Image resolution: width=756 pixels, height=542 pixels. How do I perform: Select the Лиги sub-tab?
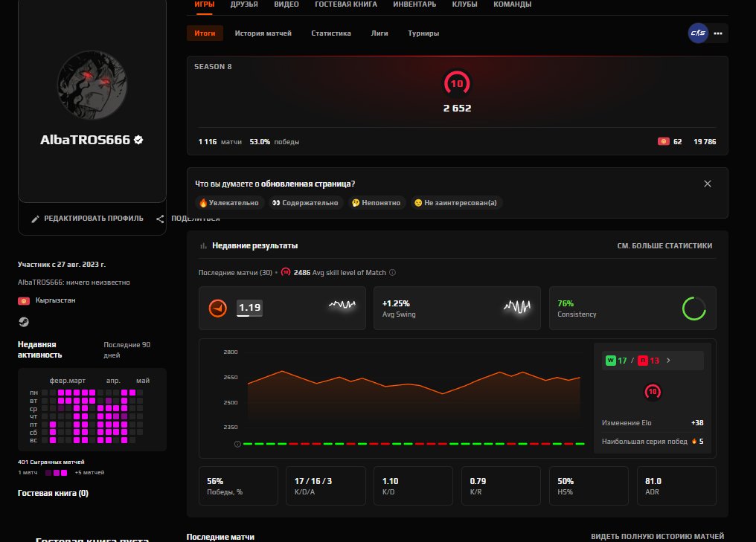pyautogui.click(x=379, y=33)
